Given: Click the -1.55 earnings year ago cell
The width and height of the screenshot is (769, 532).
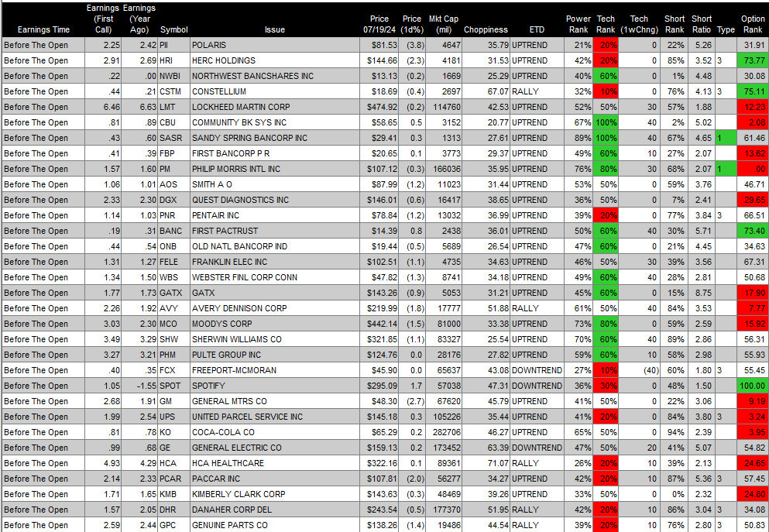Looking at the screenshot, I should pos(139,386).
